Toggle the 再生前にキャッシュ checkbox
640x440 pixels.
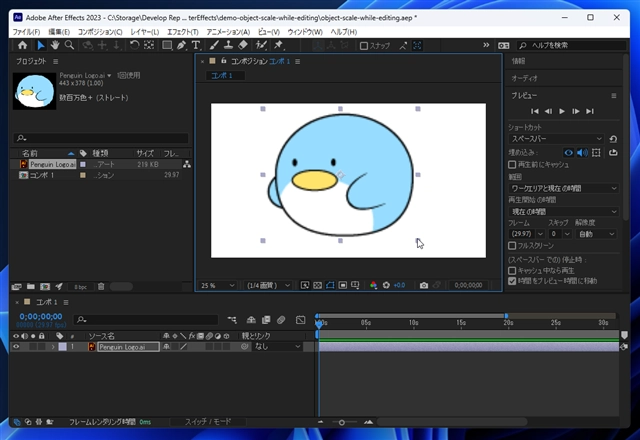click(x=512, y=164)
